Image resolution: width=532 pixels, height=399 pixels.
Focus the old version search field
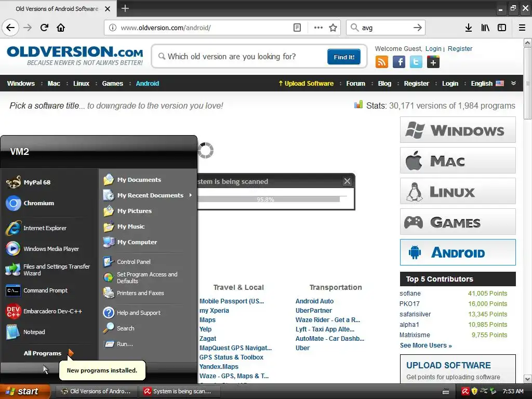240,56
